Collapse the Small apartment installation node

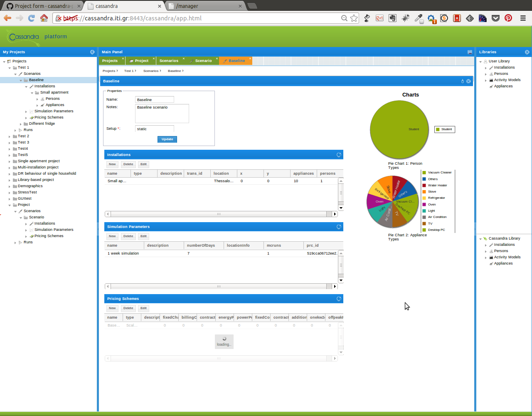(x=32, y=93)
